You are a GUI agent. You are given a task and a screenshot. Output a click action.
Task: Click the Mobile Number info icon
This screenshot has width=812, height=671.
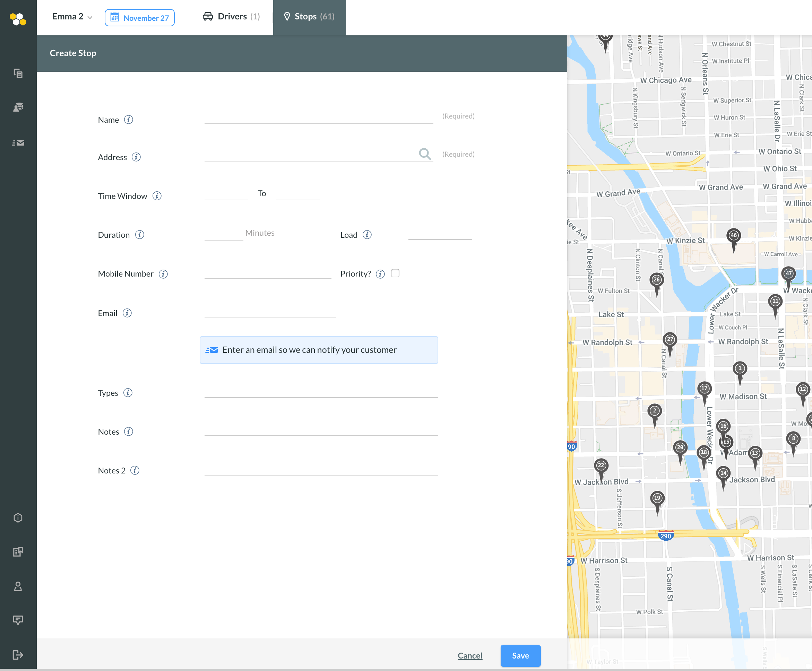(x=163, y=274)
